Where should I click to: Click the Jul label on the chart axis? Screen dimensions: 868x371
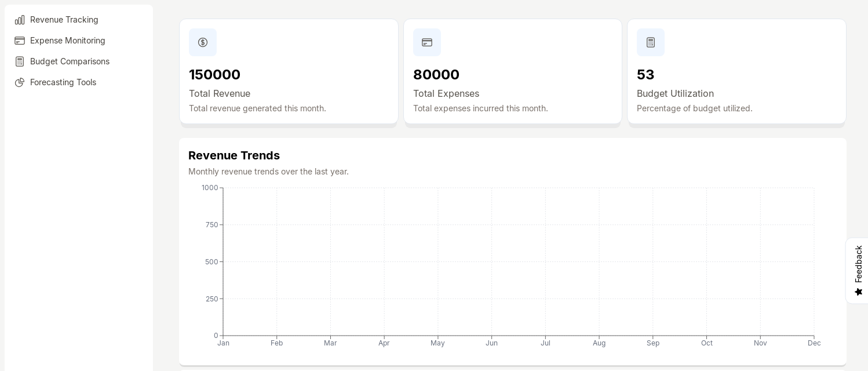545,343
